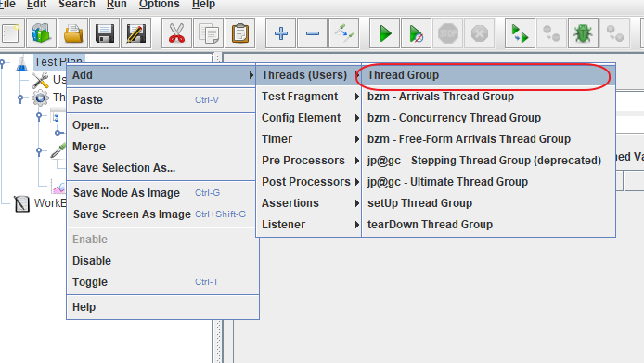Select Thread Group menu item

pos(488,75)
